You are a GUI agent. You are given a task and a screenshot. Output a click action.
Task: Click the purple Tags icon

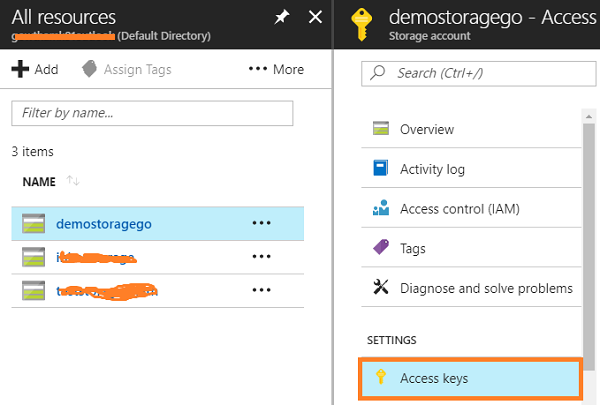380,248
